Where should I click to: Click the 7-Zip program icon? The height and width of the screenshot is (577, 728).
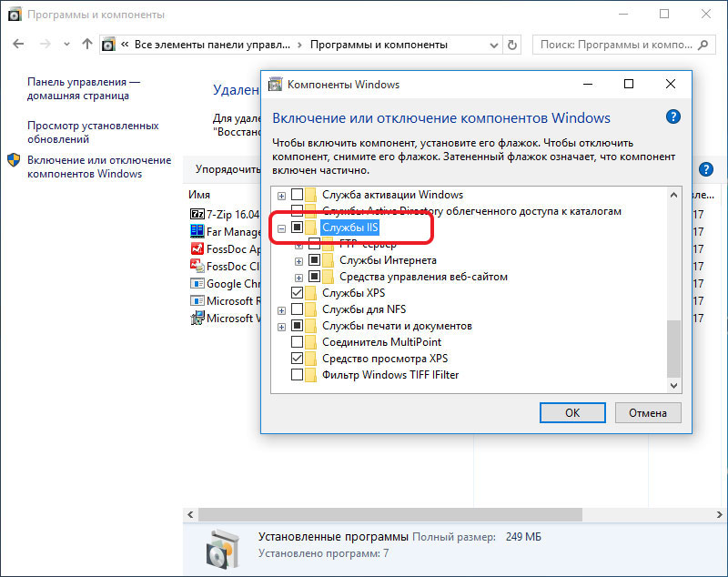tap(197, 214)
